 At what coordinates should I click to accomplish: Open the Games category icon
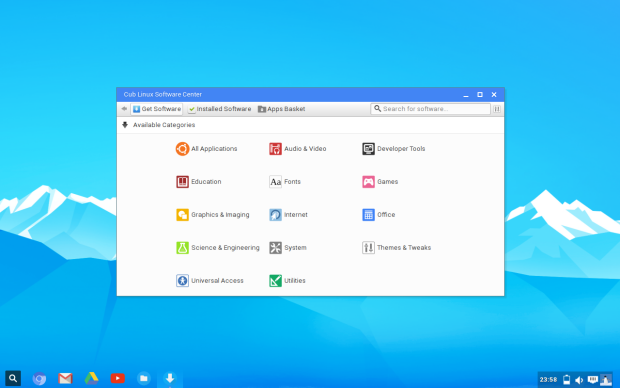pos(368,182)
